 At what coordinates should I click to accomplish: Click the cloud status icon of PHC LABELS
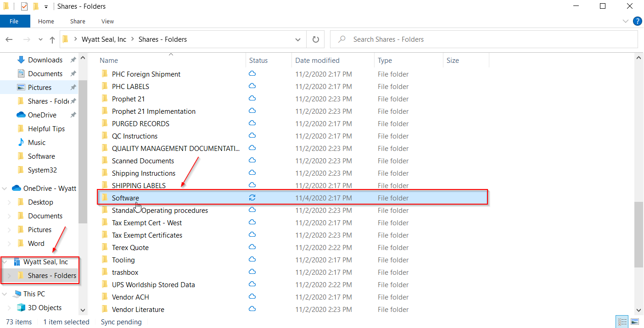pos(252,86)
